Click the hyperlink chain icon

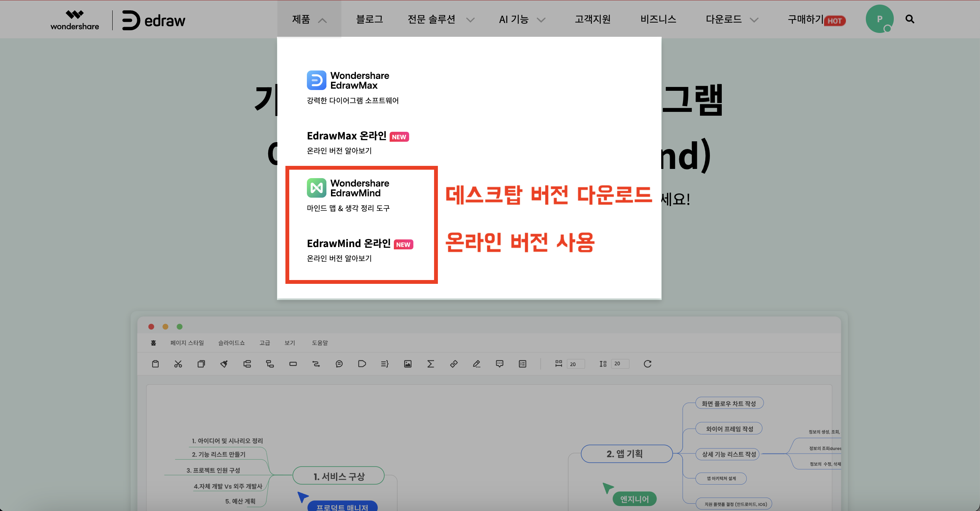(x=454, y=364)
